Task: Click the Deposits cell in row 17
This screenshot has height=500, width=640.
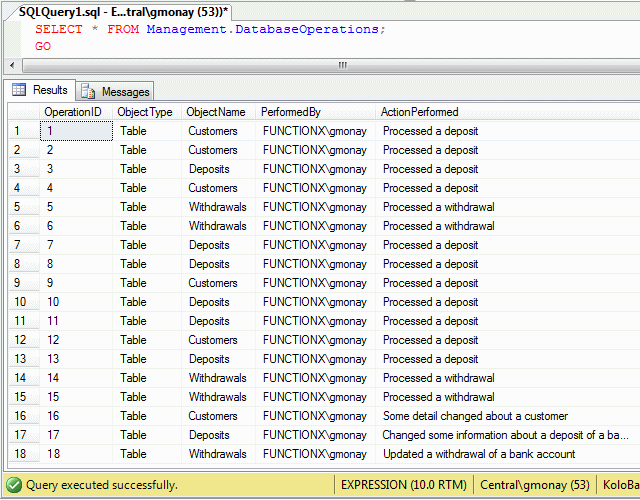Action: coord(218,435)
